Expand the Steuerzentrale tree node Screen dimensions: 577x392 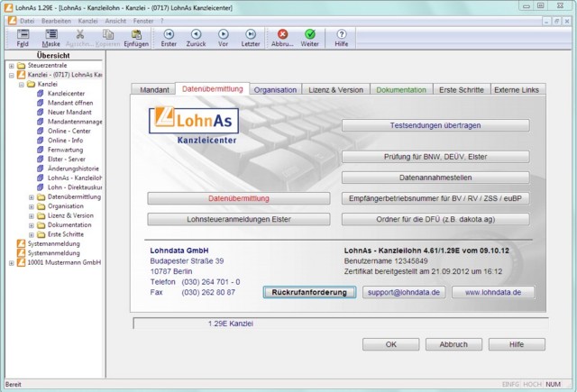(x=12, y=66)
